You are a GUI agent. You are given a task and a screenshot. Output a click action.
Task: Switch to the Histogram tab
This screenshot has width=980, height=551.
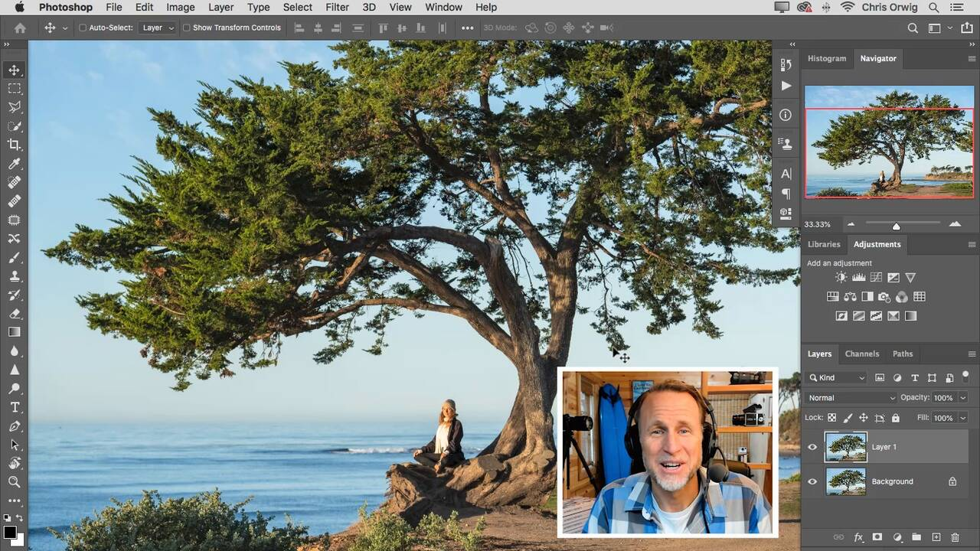coord(827,58)
